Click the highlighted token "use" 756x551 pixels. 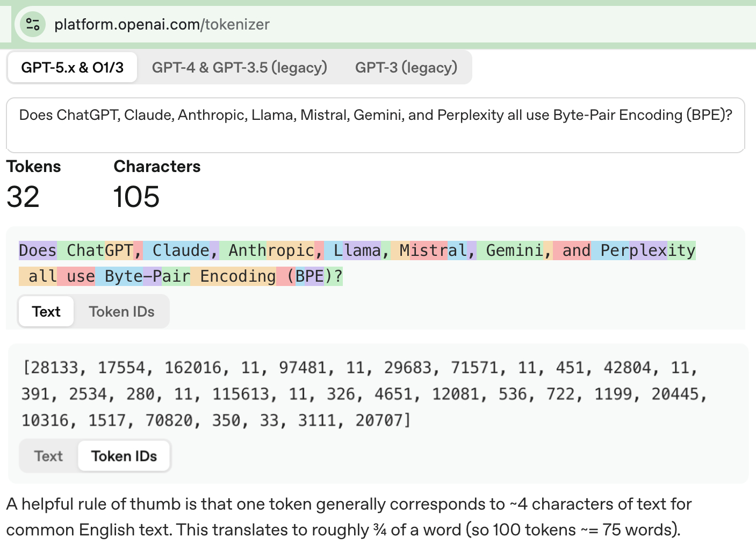[x=76, y=276]
